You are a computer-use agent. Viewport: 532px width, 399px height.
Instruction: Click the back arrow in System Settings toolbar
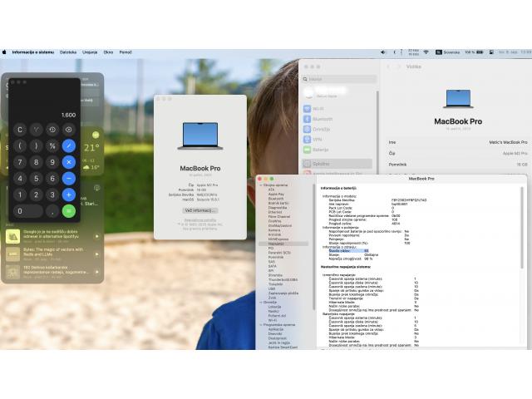click(x=388, y=66)
